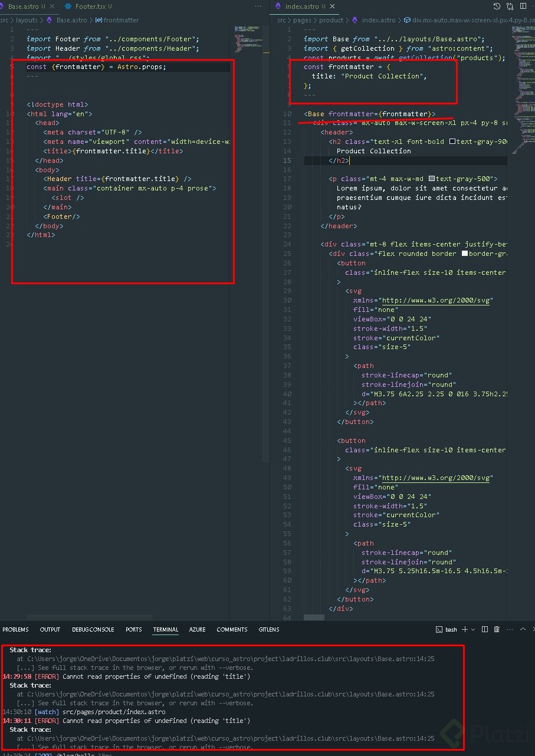
Task: Click the bash terminal shell icon
Action: coord(439,630)
